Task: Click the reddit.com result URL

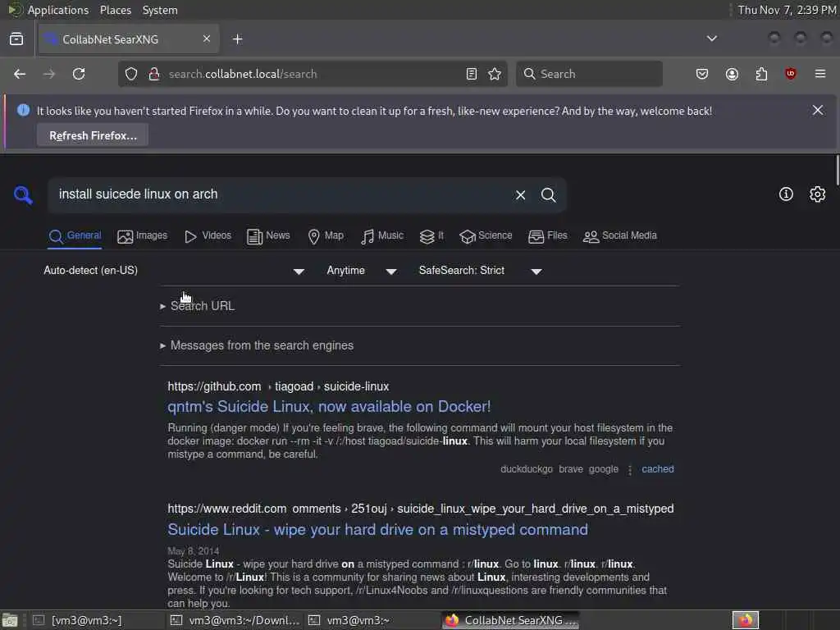Action: [x=421, y=509]
